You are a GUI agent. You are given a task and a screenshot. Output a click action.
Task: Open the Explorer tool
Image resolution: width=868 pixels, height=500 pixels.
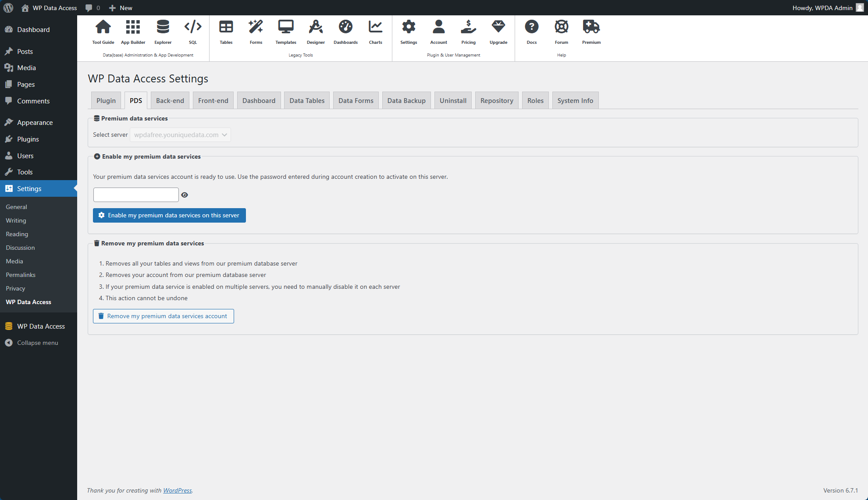coord(163,31)
